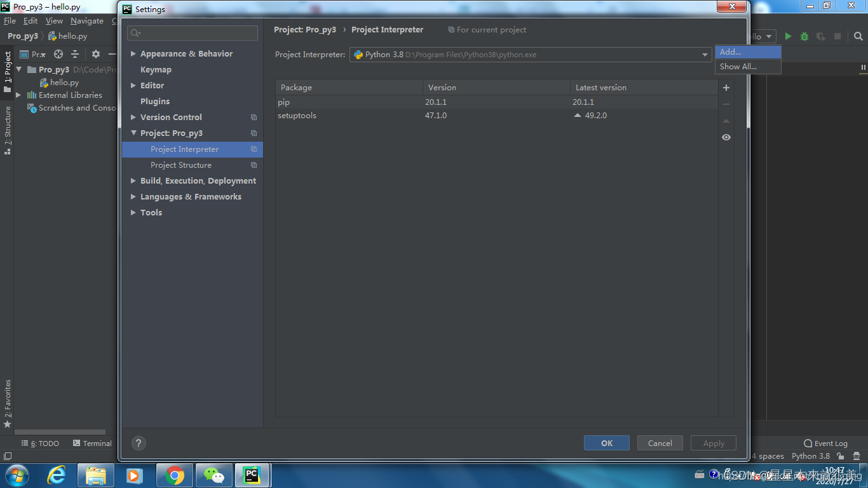The height and width of the screenshot is (488, 868).
Task: Open the File menu
Action: 10,21
